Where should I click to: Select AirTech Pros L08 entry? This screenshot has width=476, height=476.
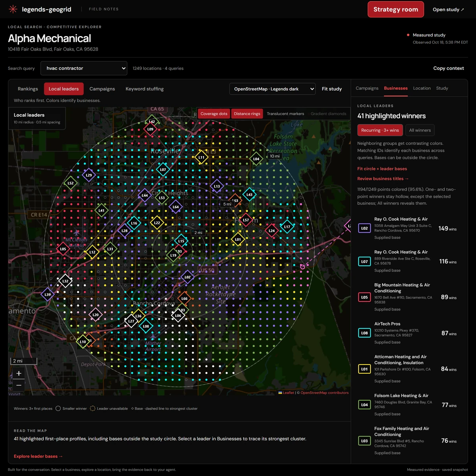tap(409, 333)
